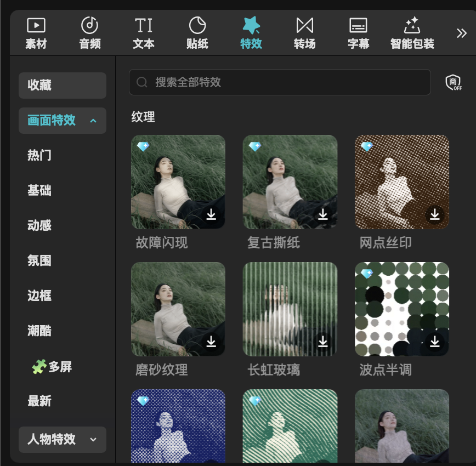Image resolution: width=476 pixels, height=466 pixels.
Task: Select the 动感 subcategory
Action: (x=39, y=225)
